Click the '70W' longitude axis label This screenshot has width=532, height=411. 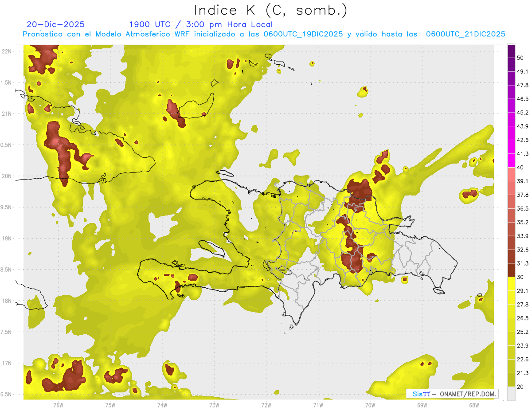point(370,405)
